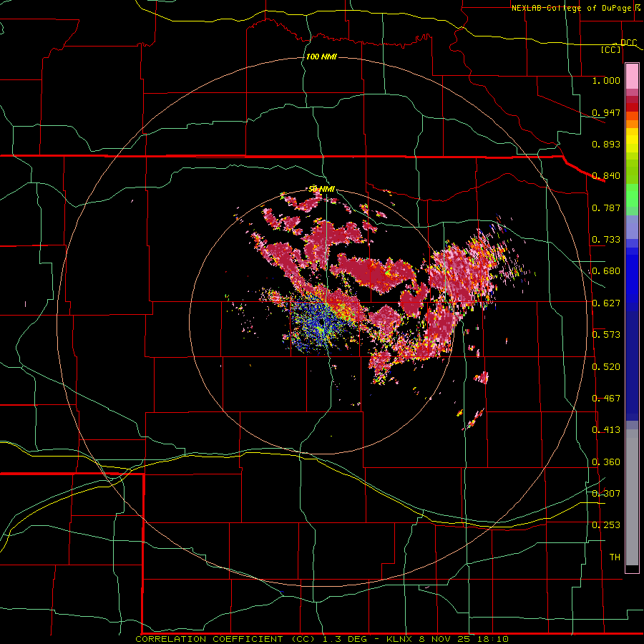
Task: Click the CORRELATION COEFFICIENT (CC) caption text
Action: [x=226, y=639]
